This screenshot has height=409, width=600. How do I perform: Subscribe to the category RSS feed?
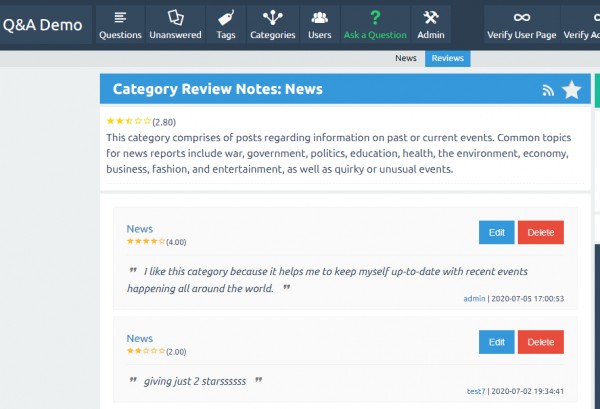pyautogui.click(x=548, y=90)
